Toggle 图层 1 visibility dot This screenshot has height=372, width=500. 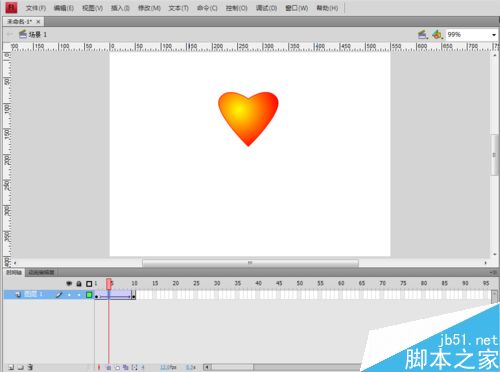(x=69, y=295)
